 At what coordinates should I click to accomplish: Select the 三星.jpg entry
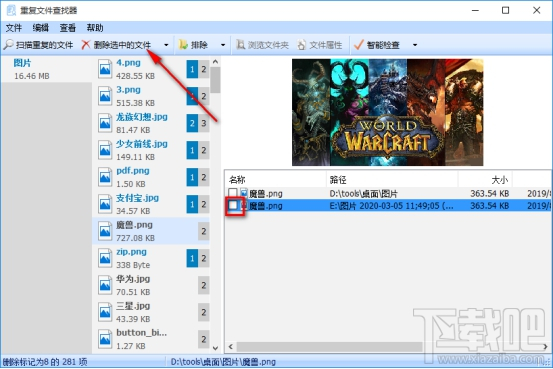tap(151, 312)
